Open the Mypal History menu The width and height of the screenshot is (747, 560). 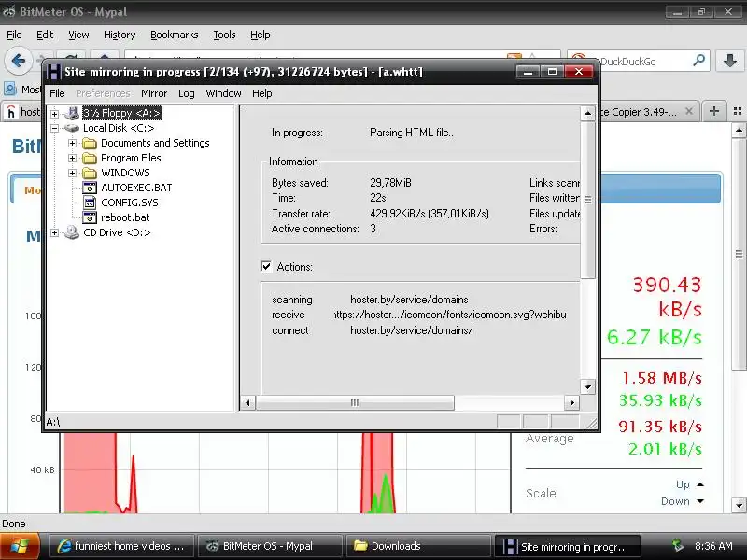pyautogui.click(x=120, y=35)
